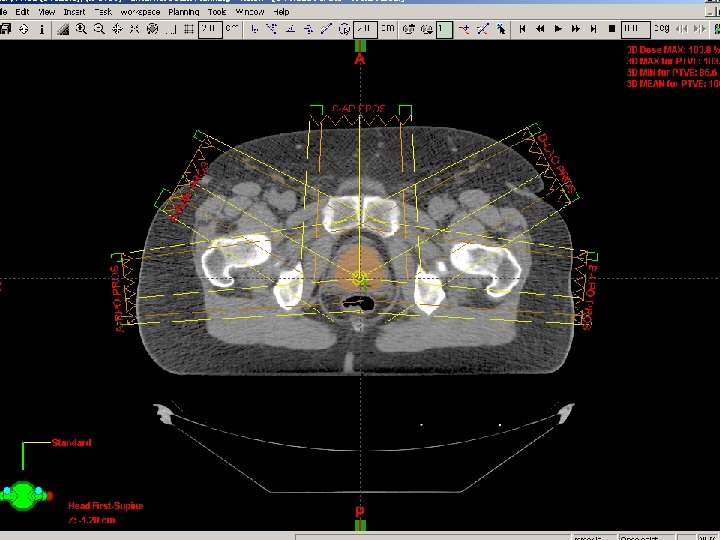Click the '3D MIN for PTVE' text
This screenshot has width=720, height=540.
coord(673,73)
